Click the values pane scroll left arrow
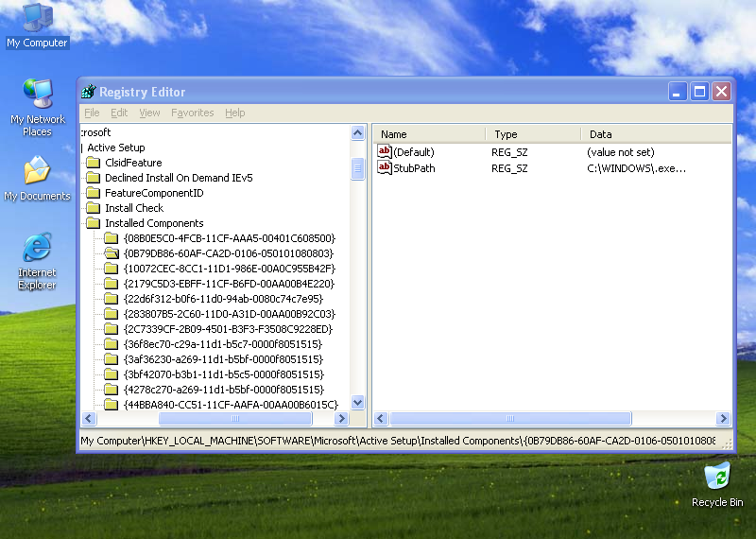 [x=381, y=418]
